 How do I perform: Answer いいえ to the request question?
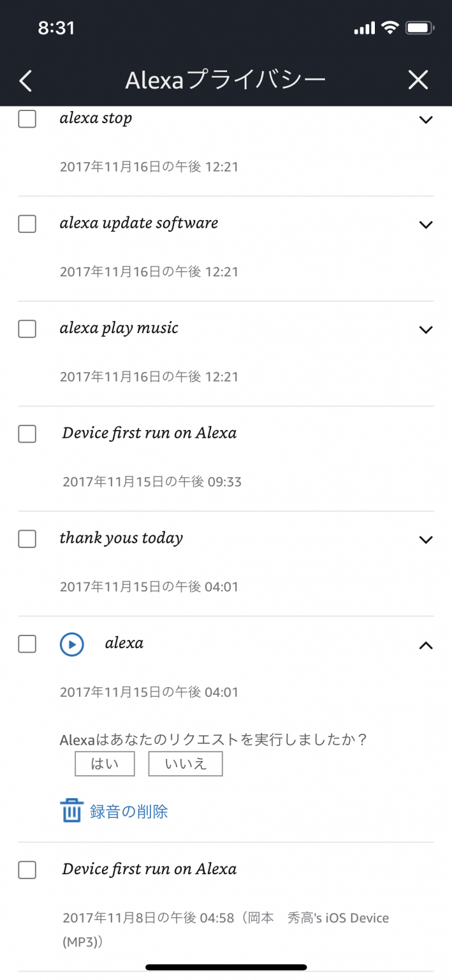click(186, 764)
